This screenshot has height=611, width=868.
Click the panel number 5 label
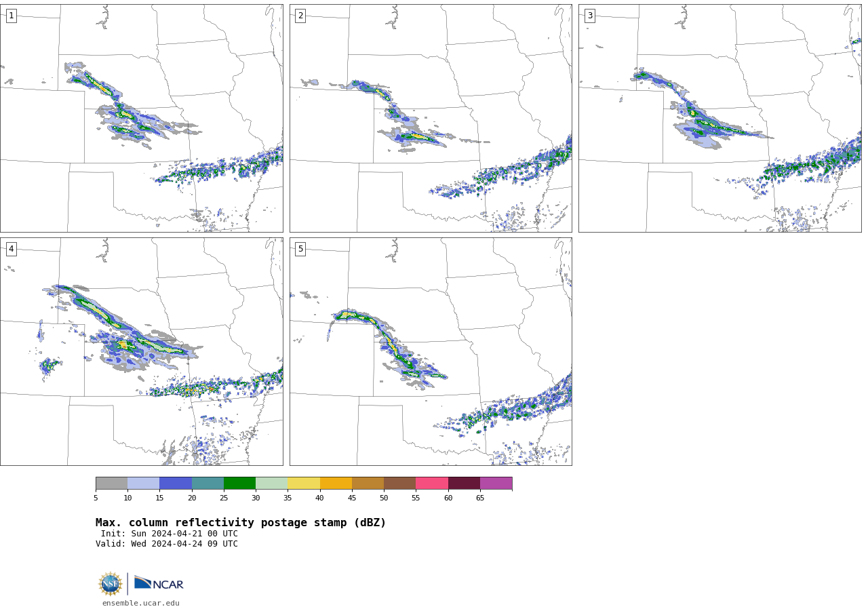[300, 249]
